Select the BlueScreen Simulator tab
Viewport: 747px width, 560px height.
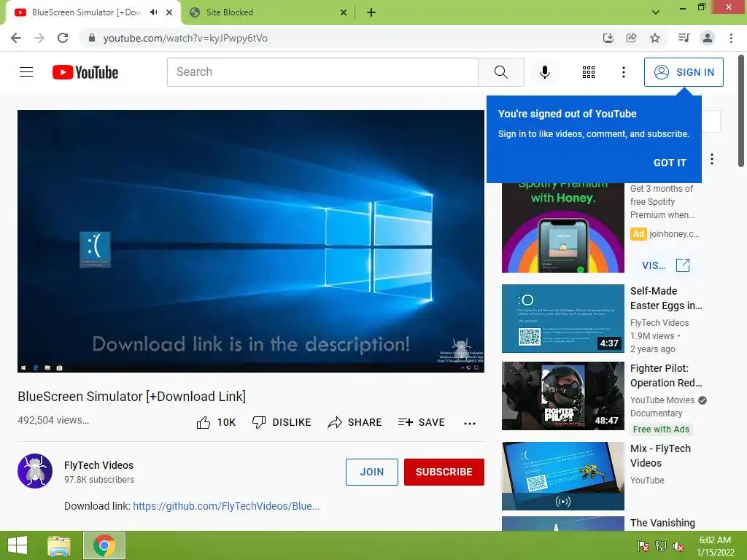(86, 12)
